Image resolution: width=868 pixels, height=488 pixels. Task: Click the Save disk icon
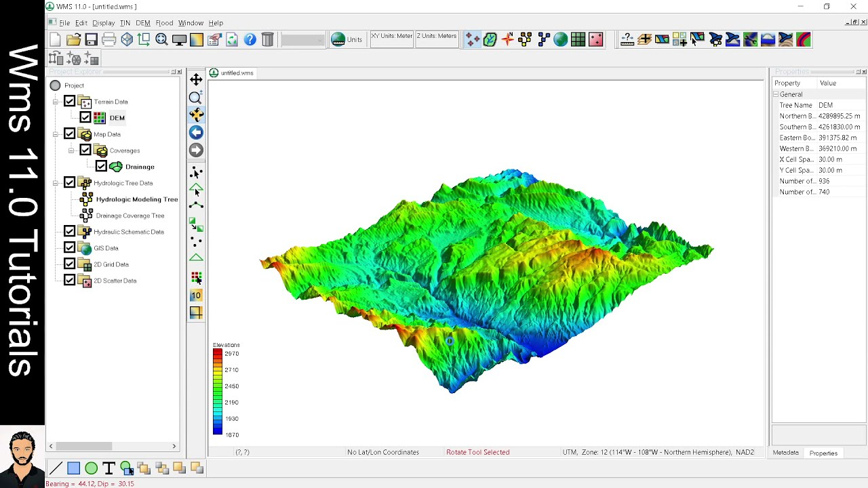(x=92, y=40)
